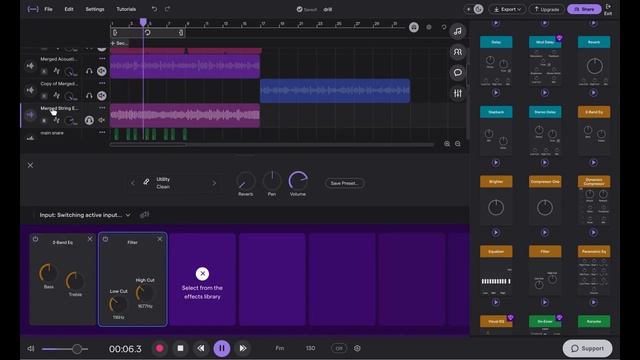
Task: Open the chat speech bubble icon
Action: pyautogui.click(x=458, y=73)
